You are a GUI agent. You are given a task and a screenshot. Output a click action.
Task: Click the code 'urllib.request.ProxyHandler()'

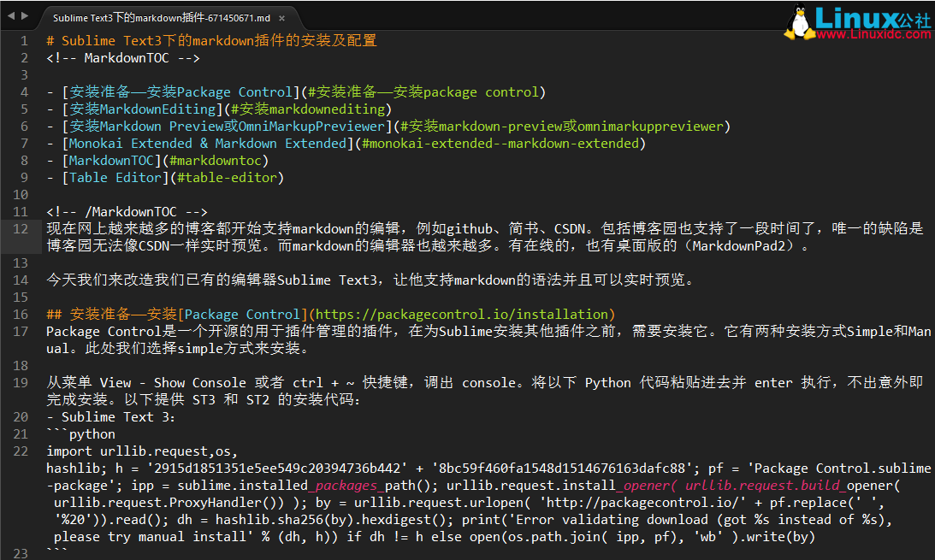pyautogui.click(x=166, y=502)
